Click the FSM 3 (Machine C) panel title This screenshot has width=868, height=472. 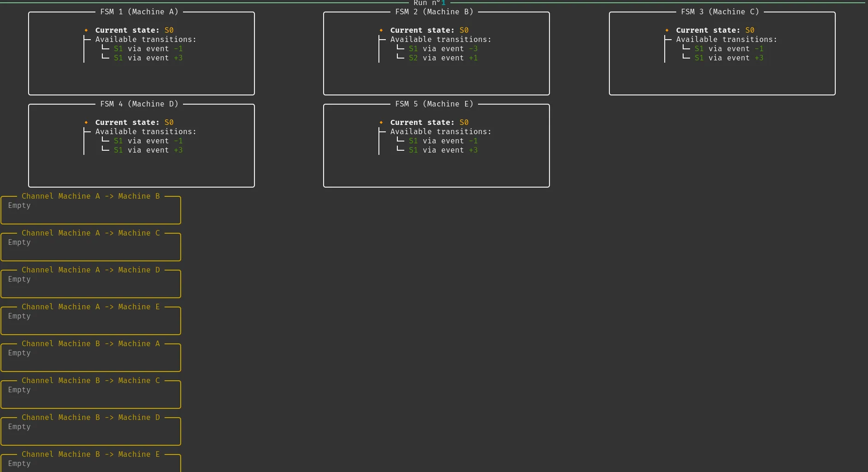pos(720,12)
